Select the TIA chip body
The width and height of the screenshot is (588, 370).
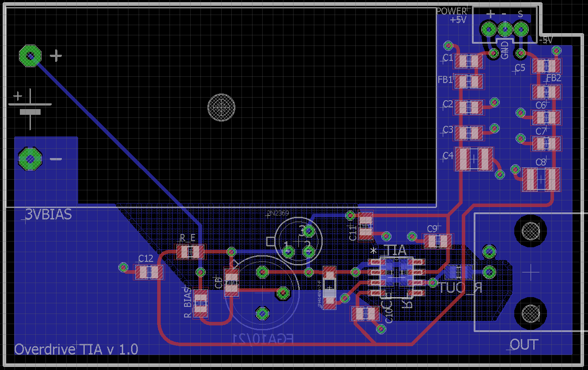[x=396, y=277]
